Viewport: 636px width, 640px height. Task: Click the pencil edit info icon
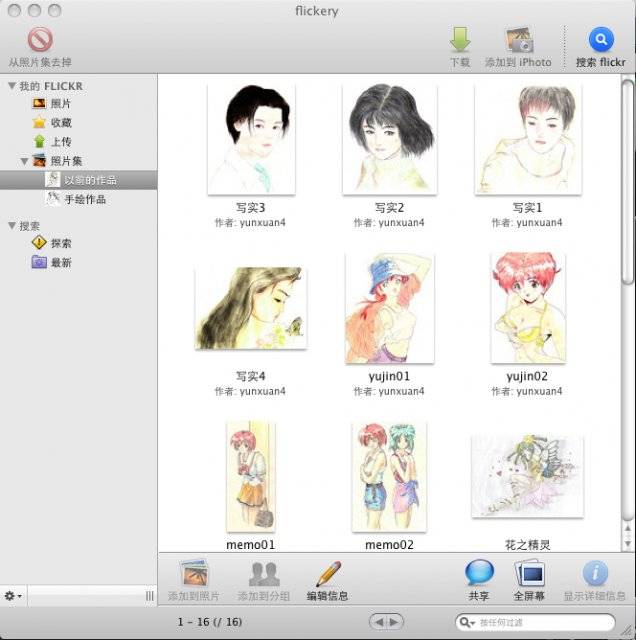pos(328,574)
